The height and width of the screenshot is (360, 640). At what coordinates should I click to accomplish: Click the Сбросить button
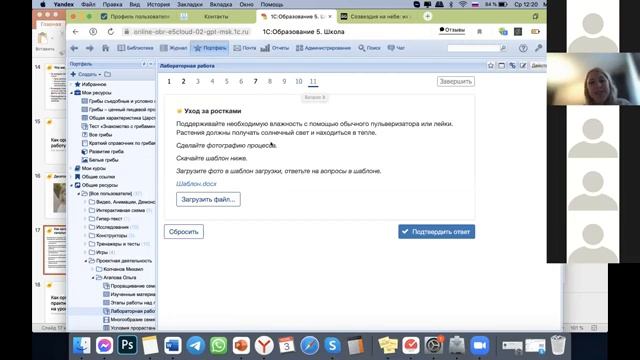tap(184, 232)
